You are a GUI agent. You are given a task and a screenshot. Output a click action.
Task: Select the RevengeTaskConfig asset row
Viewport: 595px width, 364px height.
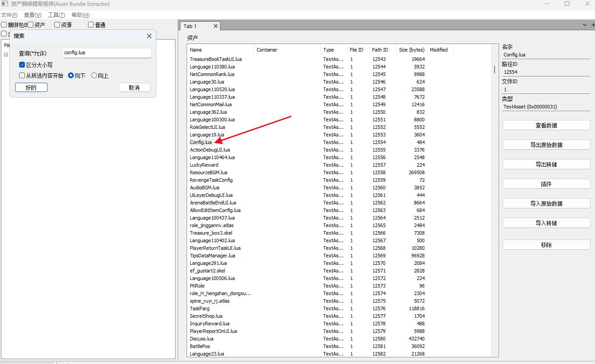307,180
